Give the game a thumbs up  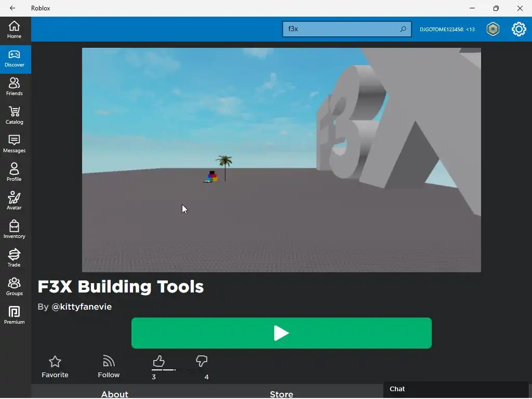click(x=158, y=361)
